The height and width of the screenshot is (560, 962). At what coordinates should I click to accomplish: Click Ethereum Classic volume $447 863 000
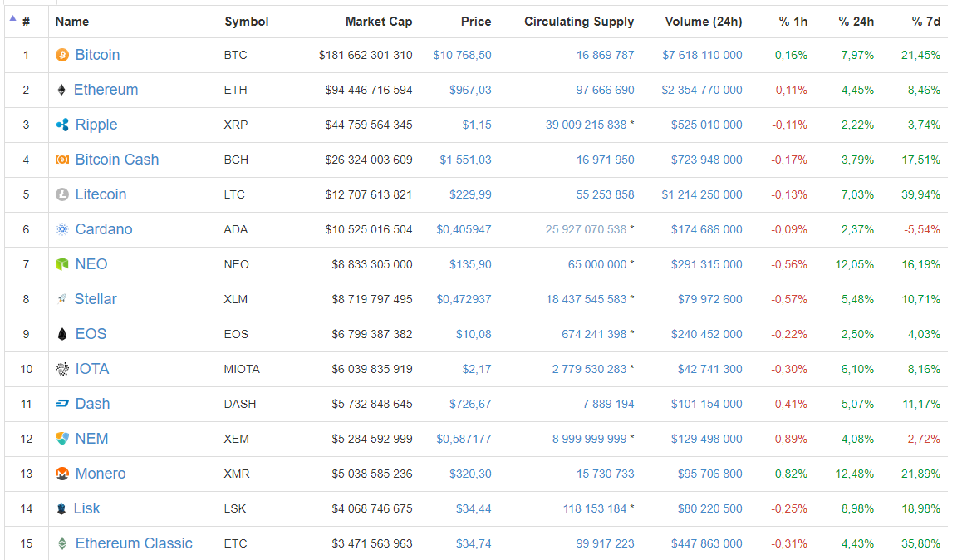pyautogui.click(x=706, y=544)
